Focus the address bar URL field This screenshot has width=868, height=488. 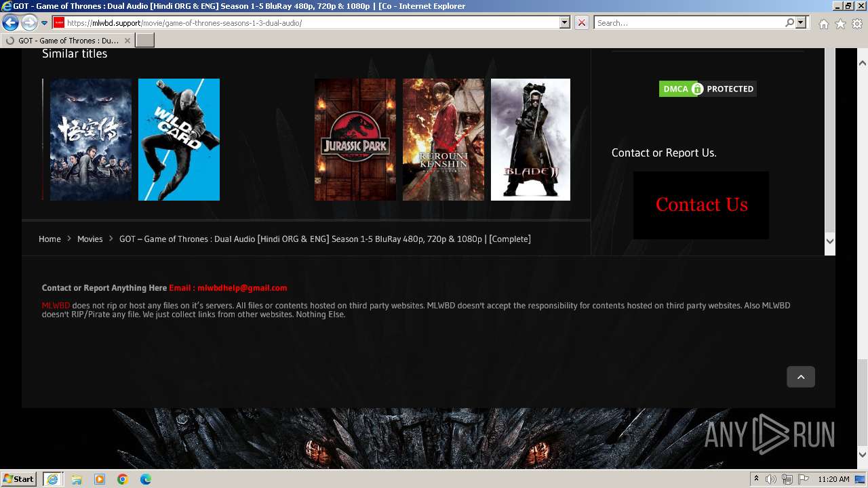[312, 22]
